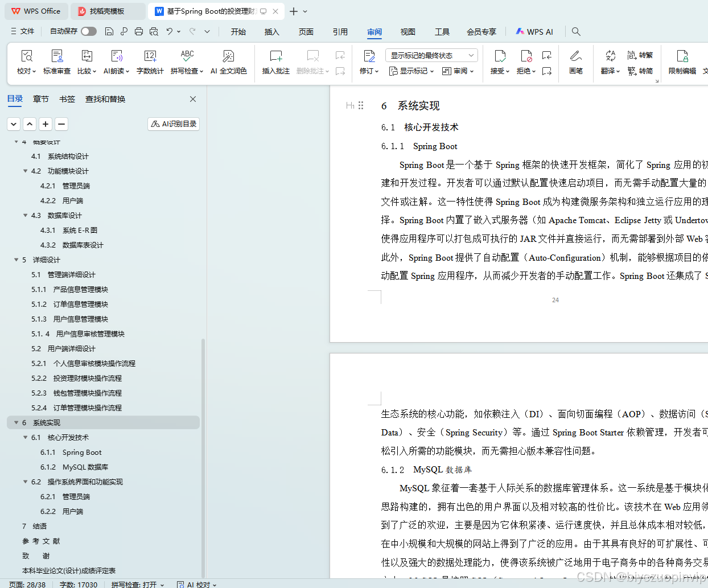Accept the revision with 接受

(x=500, y=62)
